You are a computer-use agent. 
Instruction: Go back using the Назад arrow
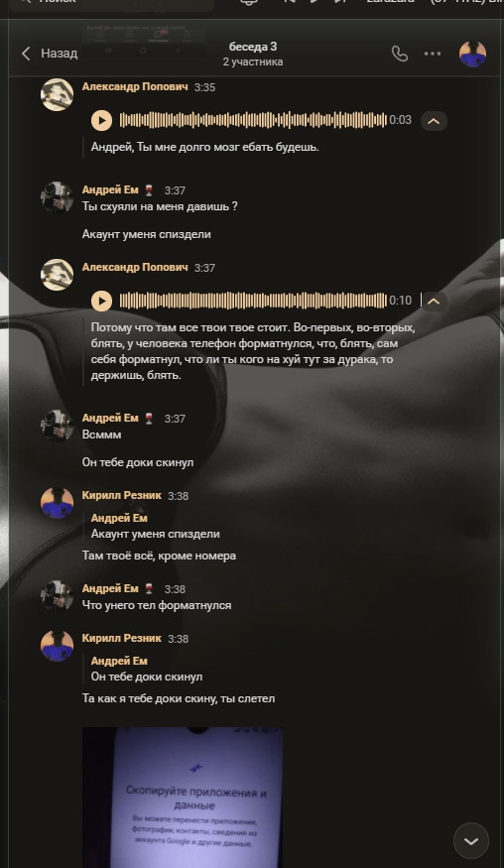pos(50,54)
